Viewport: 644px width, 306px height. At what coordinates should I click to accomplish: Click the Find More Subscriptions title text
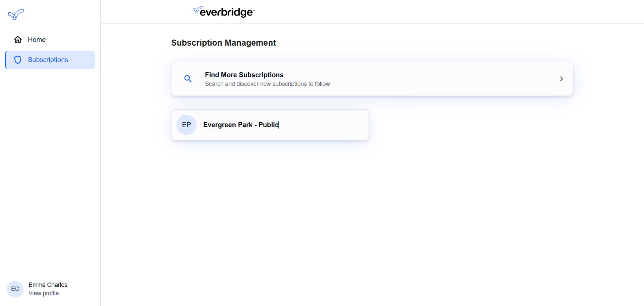point(244,75)
